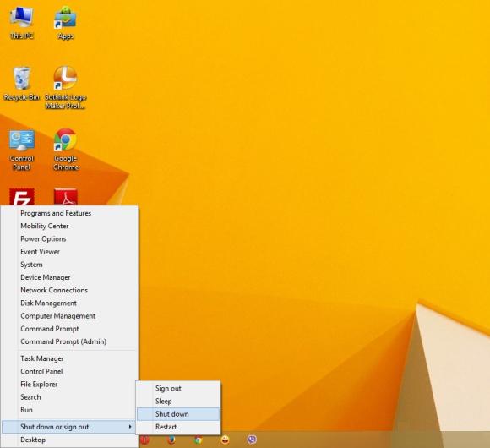This screenshot has height=448, width=490.
Task: Expand Shut down or sign out submenu
Action: click(68, 427)
